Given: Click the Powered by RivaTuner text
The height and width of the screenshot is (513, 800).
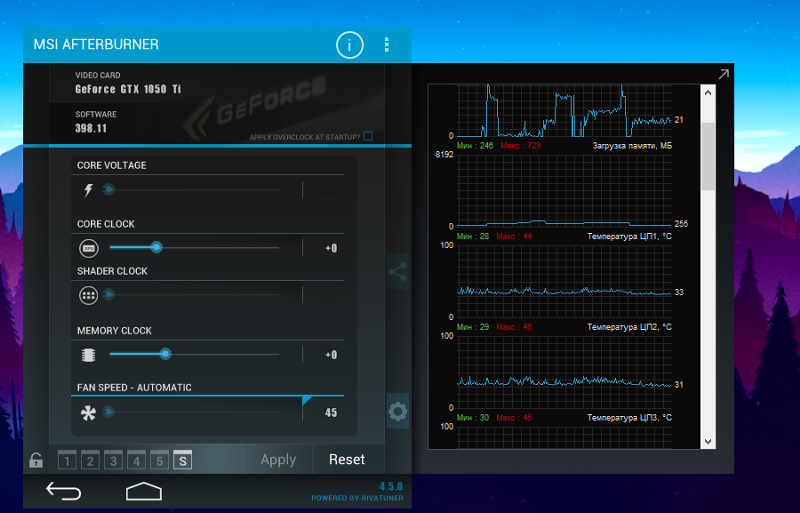Looking at the screenshot, I should pos(357,498).
